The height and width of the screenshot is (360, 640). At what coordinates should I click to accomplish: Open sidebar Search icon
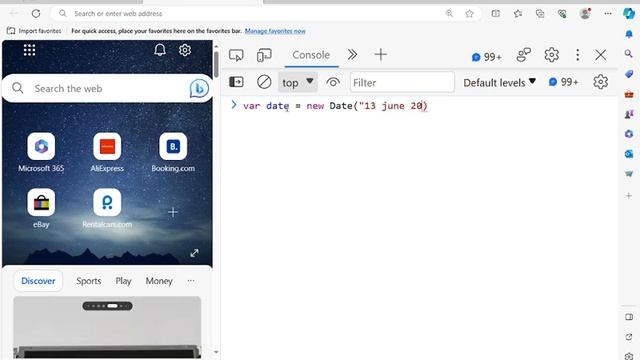point(629,54)
